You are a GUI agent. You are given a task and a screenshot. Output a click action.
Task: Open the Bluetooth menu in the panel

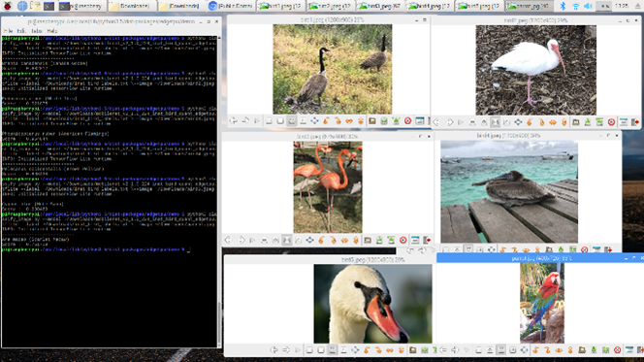[x=563, y=6]
